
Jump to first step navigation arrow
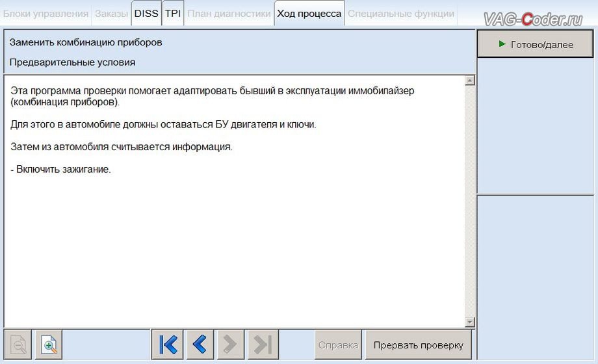(168, 345)
